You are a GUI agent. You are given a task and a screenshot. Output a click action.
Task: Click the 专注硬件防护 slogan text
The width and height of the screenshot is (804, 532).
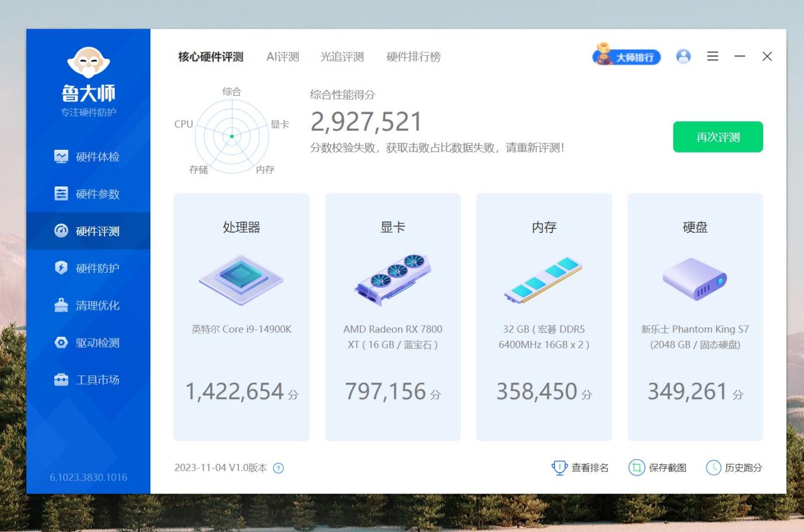point(89,112)
